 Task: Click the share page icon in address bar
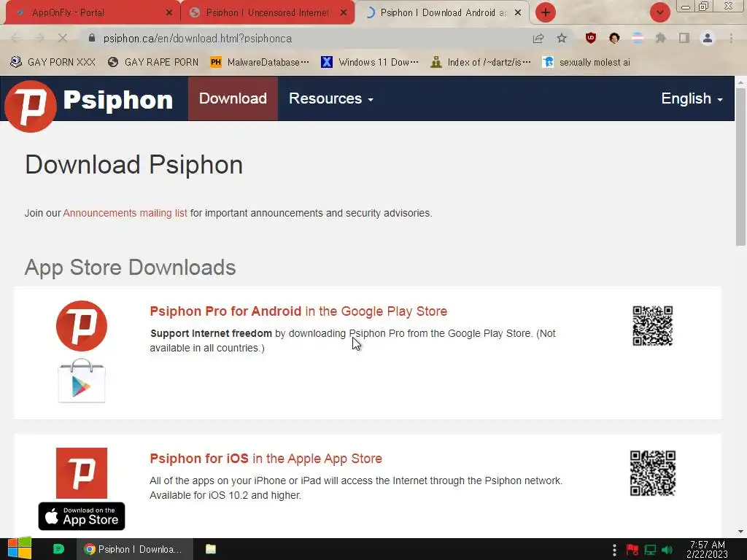(538, 38)
